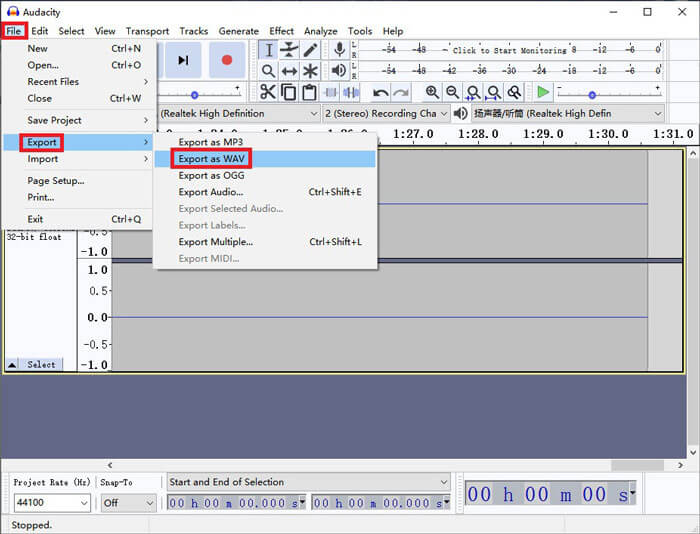Click the Fit Project to Width icon

point(493,92)
